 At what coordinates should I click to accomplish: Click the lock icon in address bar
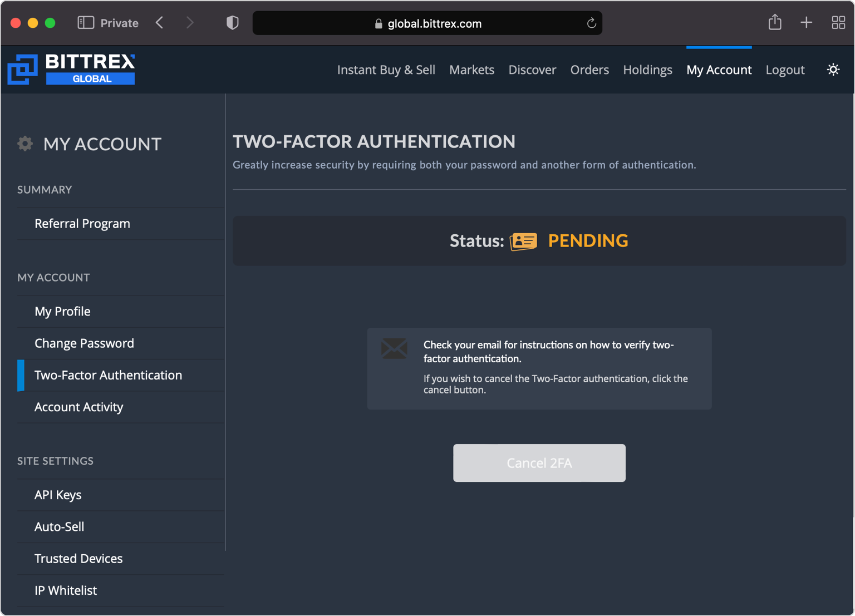379,23
